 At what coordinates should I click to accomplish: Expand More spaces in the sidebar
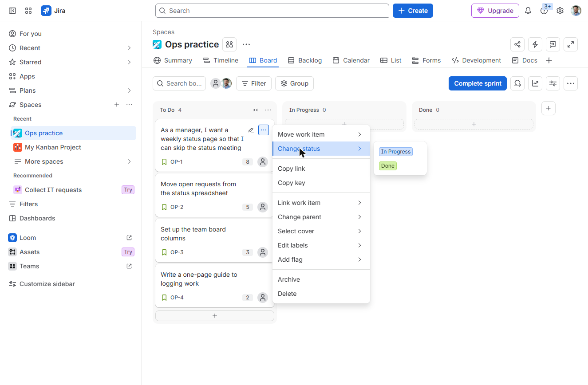pos(129,161)
